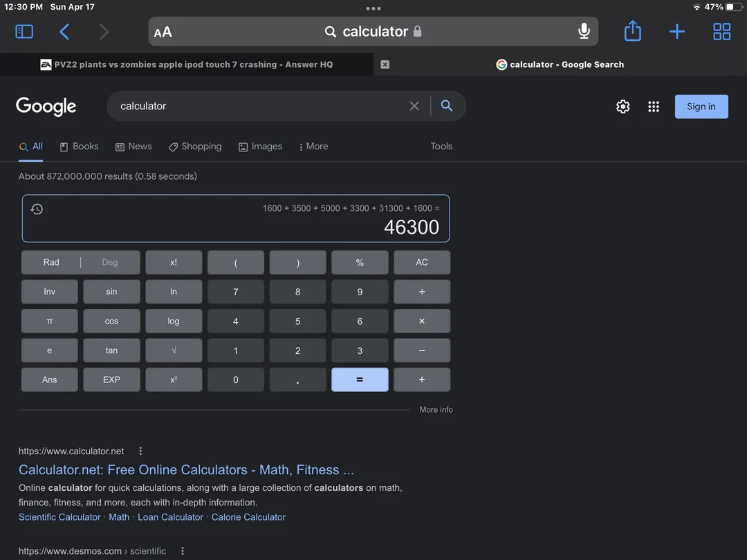Screen dimensions: 747x560
Task: Open a new tab with plus icon
Action: pos(677,32)
